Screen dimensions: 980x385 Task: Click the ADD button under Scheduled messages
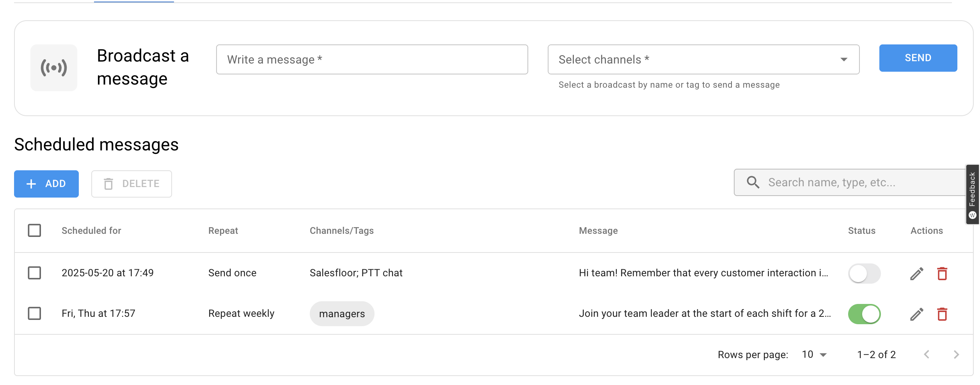click(46, 184)
